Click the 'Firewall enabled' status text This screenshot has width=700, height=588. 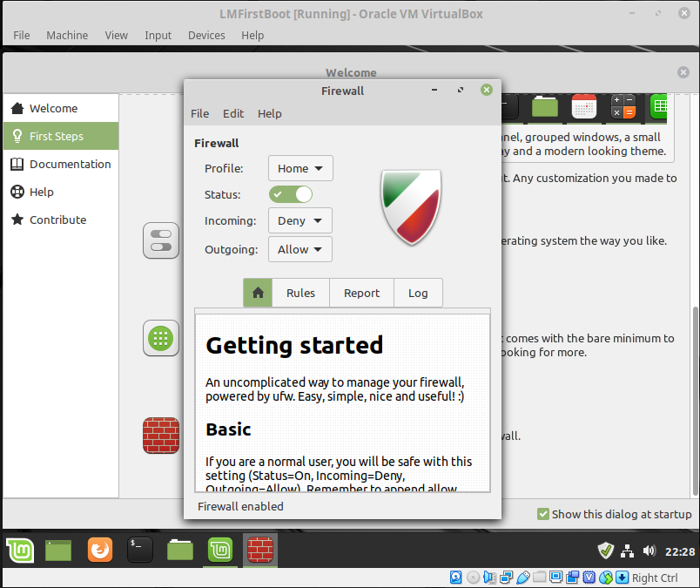click(240, 506)
